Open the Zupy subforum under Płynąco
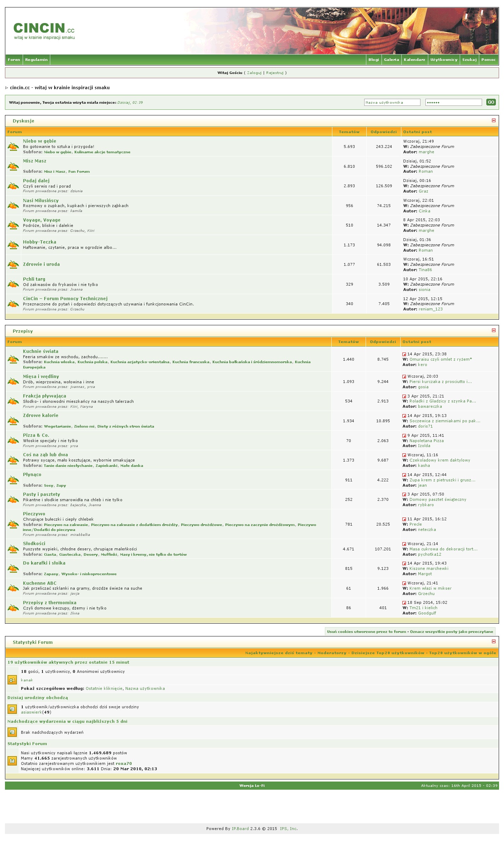504x841 pixels. (x=61, y=486)
